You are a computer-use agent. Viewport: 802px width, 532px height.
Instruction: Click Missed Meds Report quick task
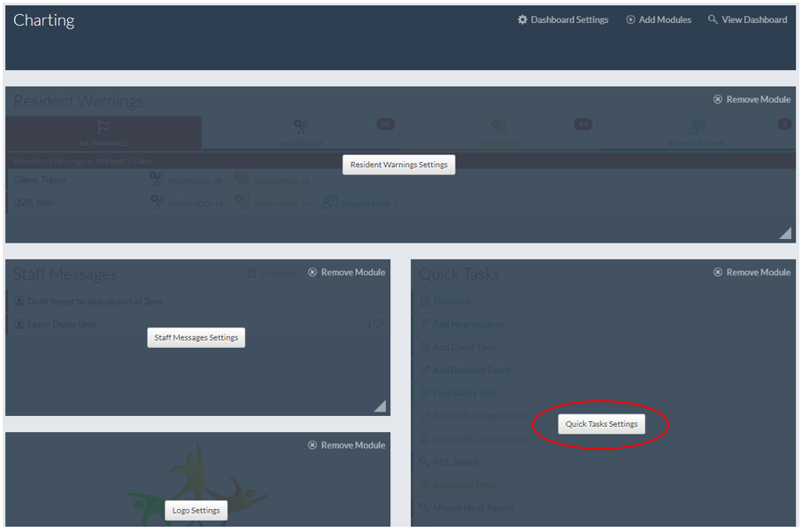point(473,508)
